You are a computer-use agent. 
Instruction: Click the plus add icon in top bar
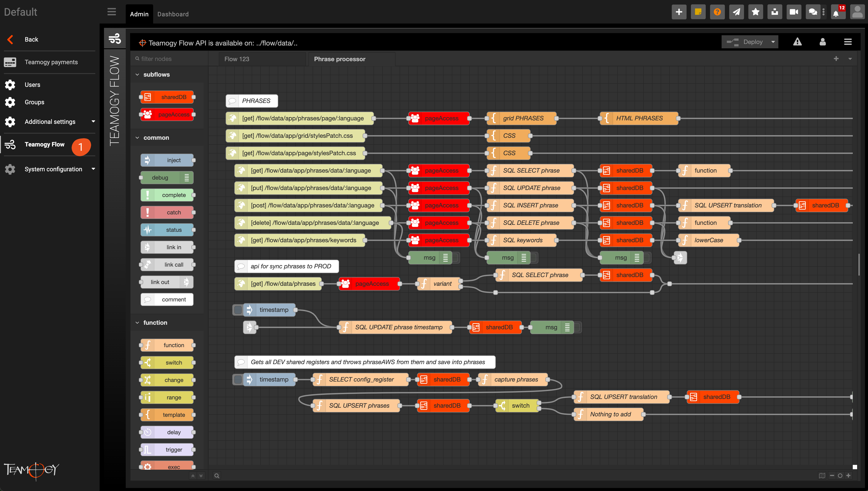(679, 12)
